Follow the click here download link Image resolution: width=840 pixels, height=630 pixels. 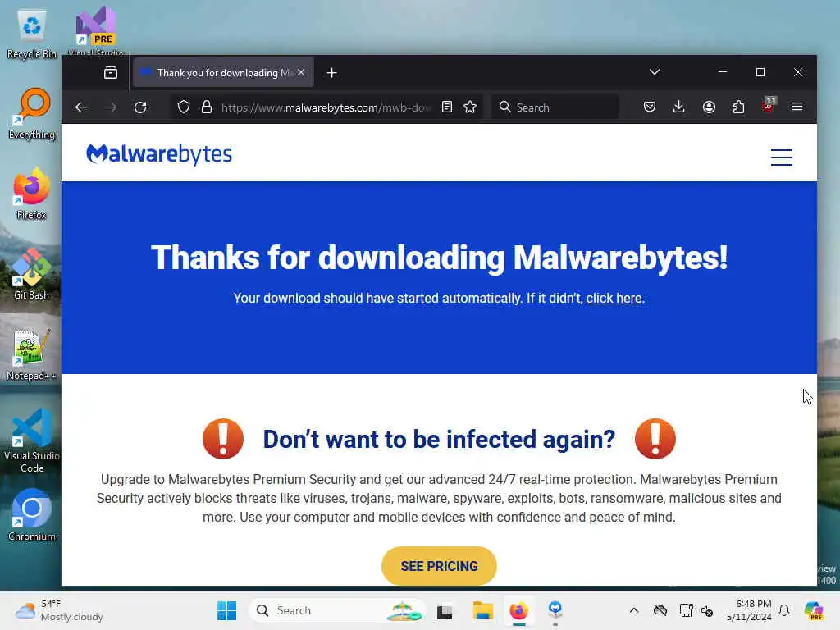pos(614,298)
